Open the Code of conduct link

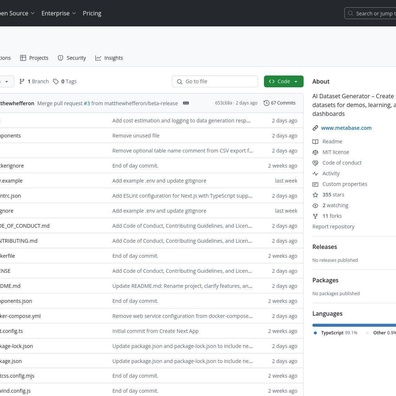point(342,163)
